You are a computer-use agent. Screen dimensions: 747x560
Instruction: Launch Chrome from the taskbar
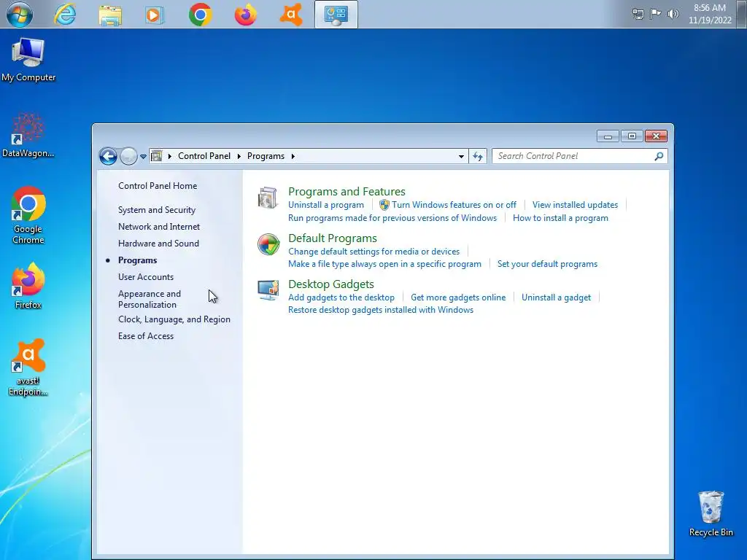(x=200, y=15)
